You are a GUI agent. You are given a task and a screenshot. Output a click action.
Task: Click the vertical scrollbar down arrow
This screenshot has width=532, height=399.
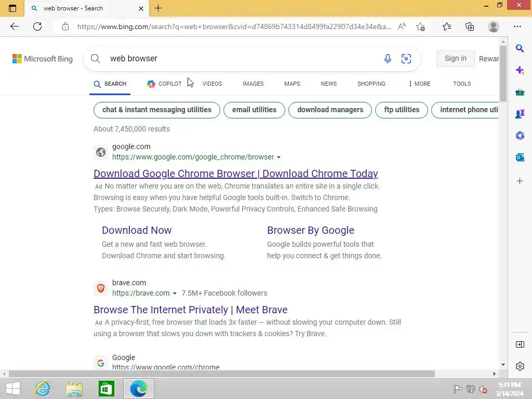[x=503, y=365]
